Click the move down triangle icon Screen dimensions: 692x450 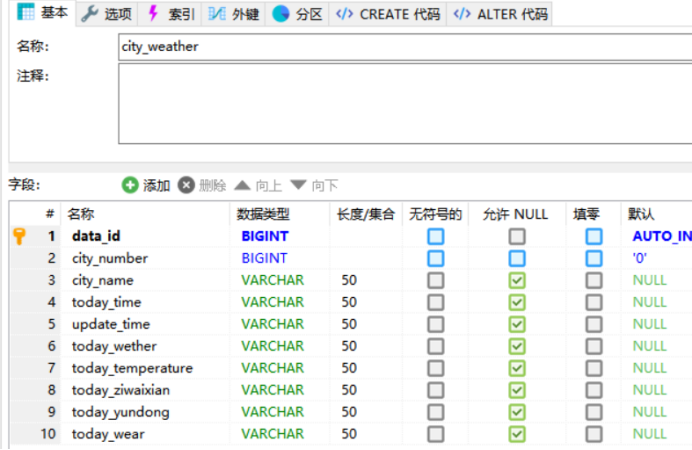tap(298, 185)
